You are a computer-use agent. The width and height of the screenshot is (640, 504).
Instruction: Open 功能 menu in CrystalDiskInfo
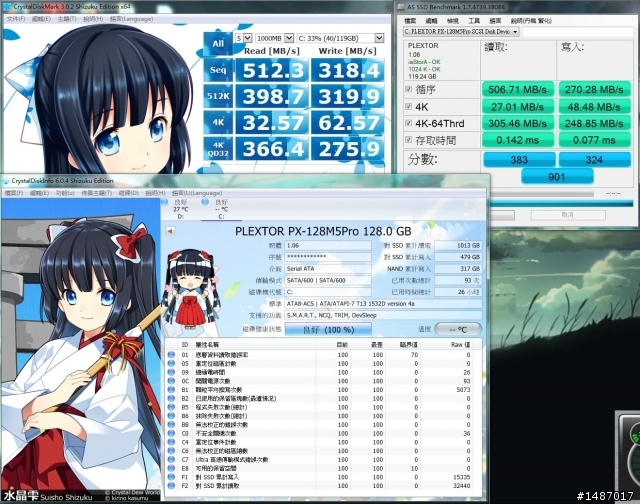(x=65, y=193)
